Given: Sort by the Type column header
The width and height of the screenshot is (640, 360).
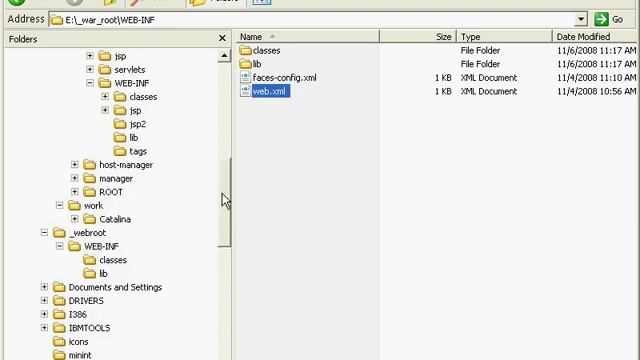Looking at the screenshot, I should pos(504,37).
